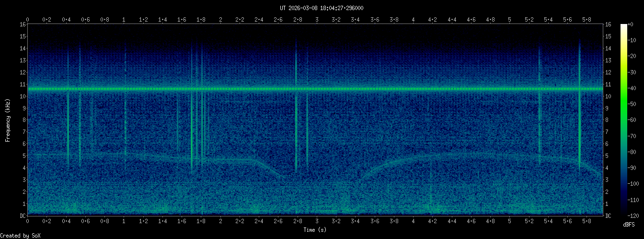Select the 5 second mark on top time axis
This screenshot has width=644, height=239.
coord(509,20)
